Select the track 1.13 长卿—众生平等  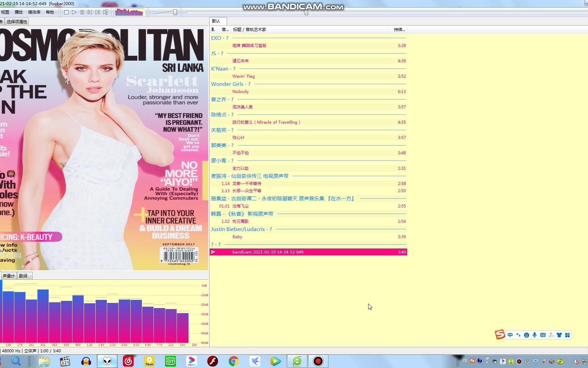308,190
